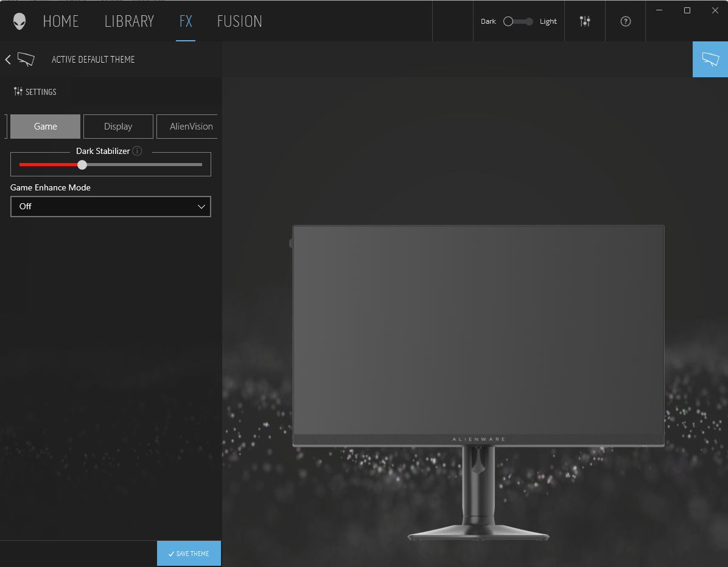Click the Alienware alien head logo

pyautogui.click(x=20, y=21)
